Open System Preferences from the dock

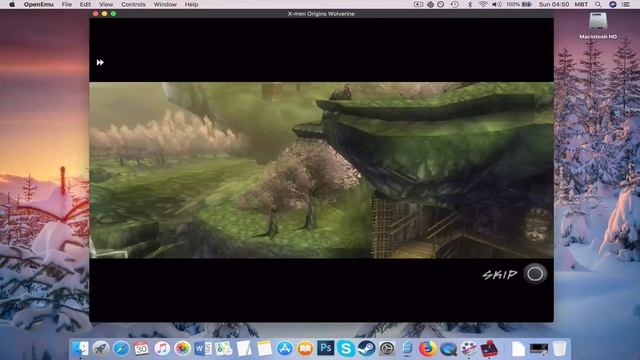tap(387, 349)
